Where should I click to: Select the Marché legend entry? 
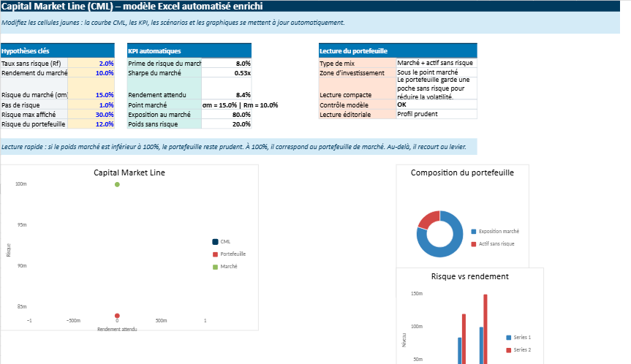point(227,266)
